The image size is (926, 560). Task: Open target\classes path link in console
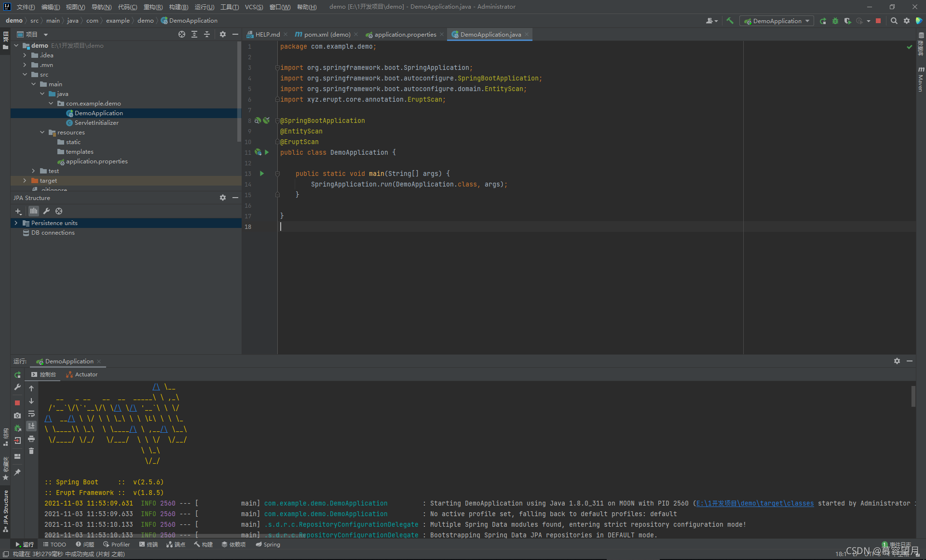pyautogui.click(x=755, y=503)
